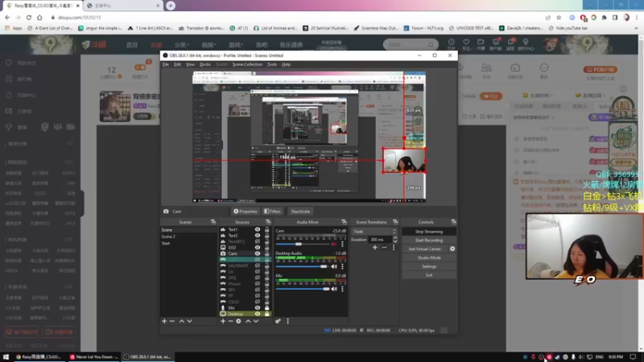
Task: Open the Tools menu in OBS
Action: tap(272, 64)
